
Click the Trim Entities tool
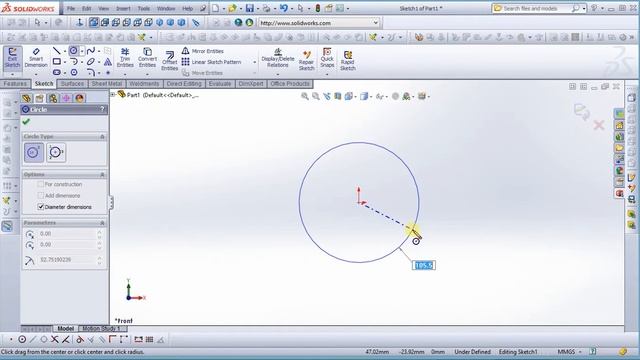[x=125, y=58]
